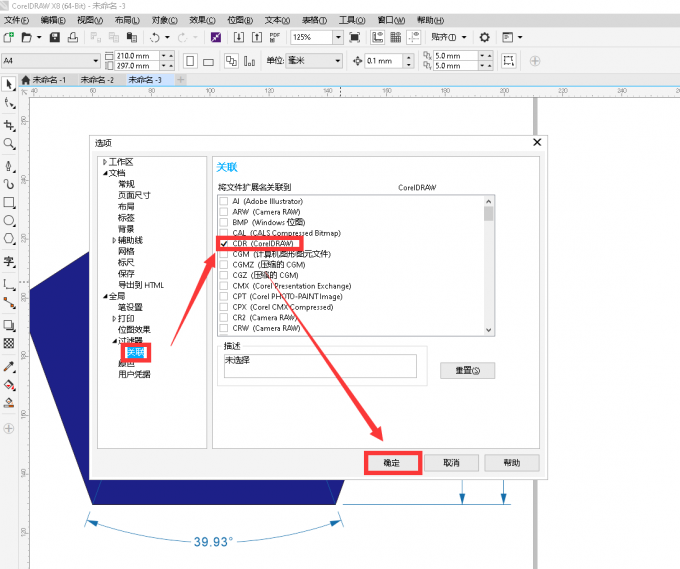Select the Rectangle tool
This screenshot has width=680, height=569.
9,203
